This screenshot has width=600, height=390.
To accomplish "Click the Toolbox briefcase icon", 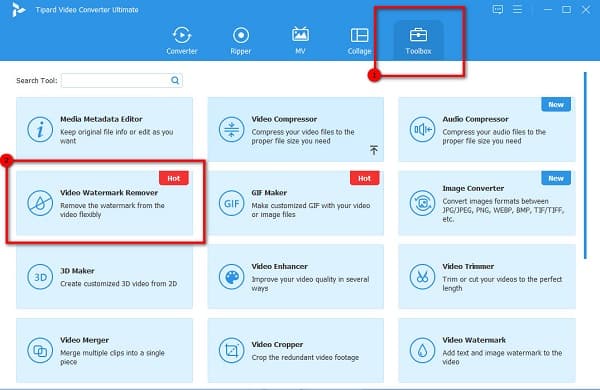I will tap(418, 35).
